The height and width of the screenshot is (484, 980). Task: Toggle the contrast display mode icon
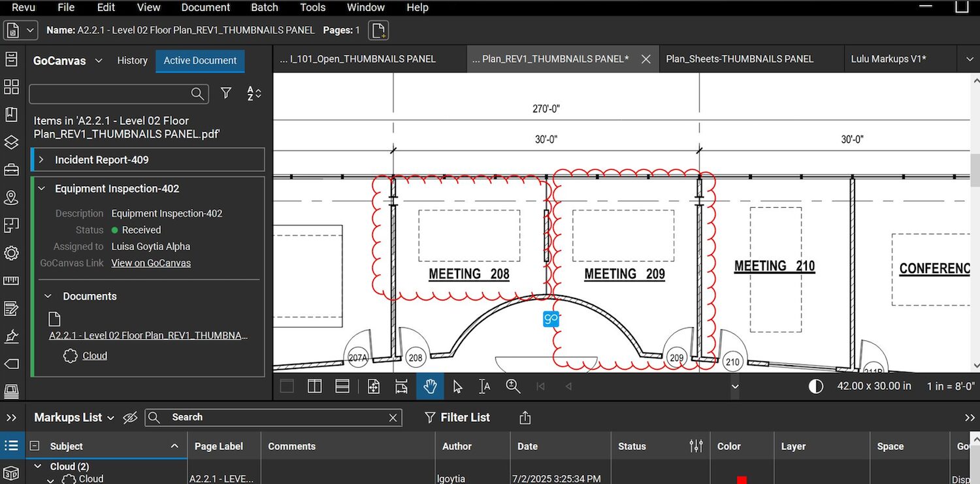[x=815, y=386]
